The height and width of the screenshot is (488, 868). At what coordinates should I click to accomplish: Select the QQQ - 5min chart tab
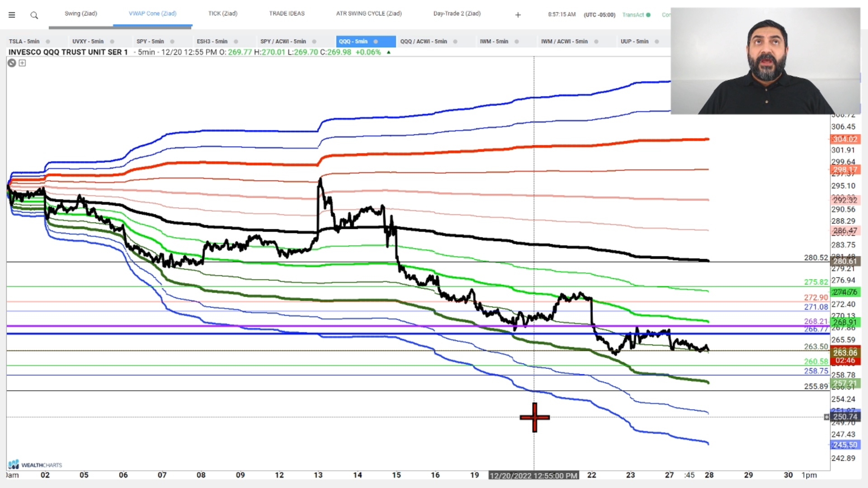354,42
